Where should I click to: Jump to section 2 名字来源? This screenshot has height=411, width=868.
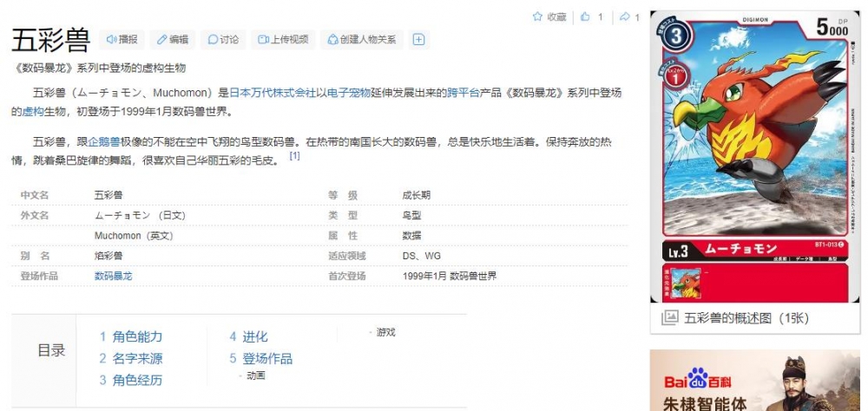[131, 358]
